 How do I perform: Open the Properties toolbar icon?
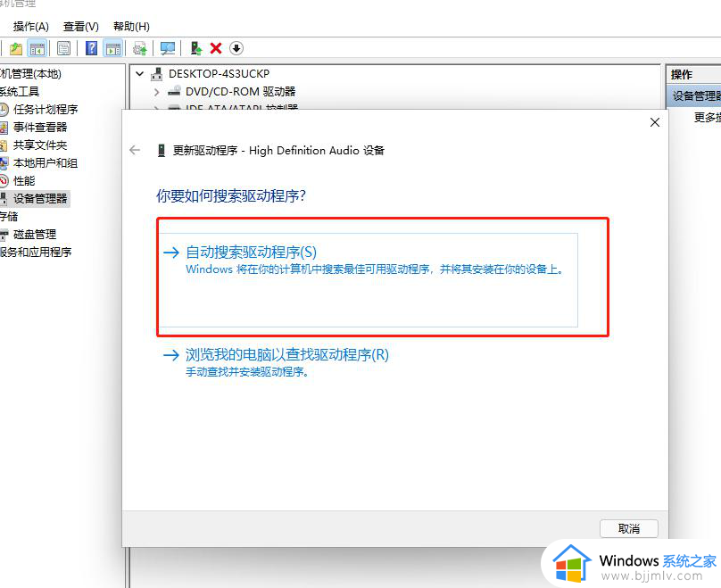pyautogui.click(x=63, y=48)
